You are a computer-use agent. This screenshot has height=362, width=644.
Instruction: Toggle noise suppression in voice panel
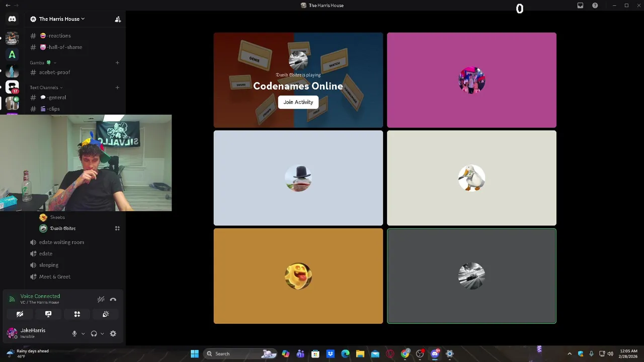(x=101, y=299)
